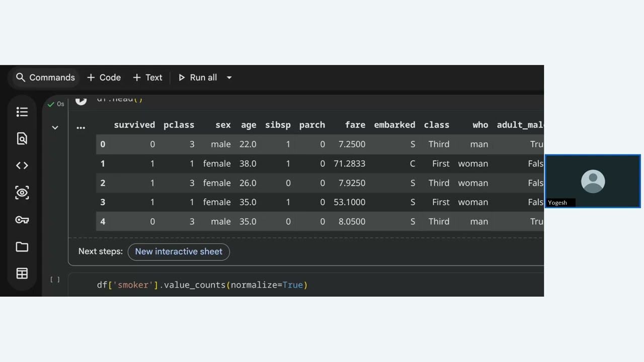Open the Data table sidebar icon
Viewport: 644px width, 362px height.
tap(22, 274)
